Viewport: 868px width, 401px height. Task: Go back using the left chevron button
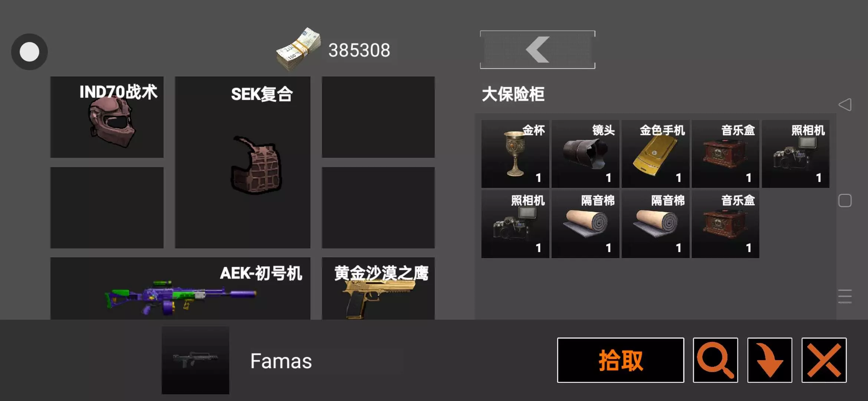point(537,50)
